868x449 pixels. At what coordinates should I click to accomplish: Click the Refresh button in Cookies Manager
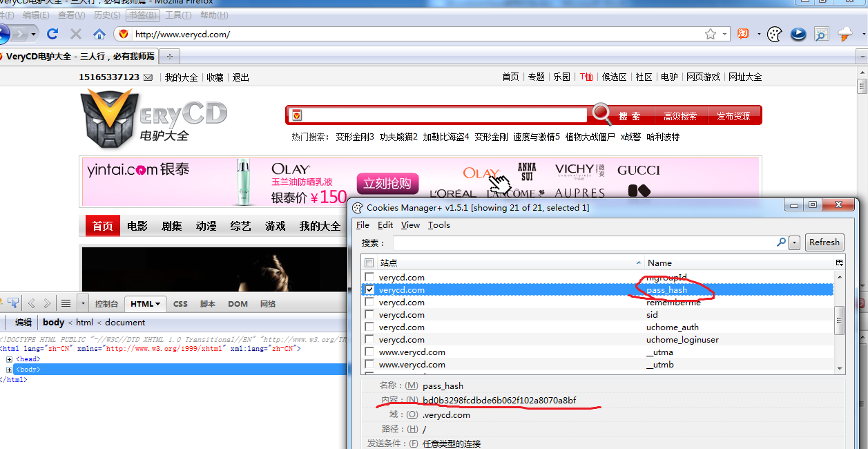click(x=824, y=242)
